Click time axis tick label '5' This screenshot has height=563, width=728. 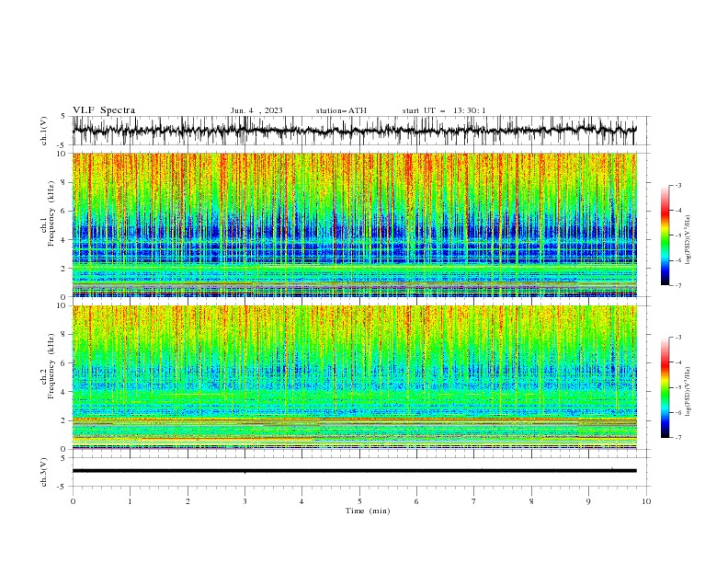pyautogui.click(x=359, y=501)
